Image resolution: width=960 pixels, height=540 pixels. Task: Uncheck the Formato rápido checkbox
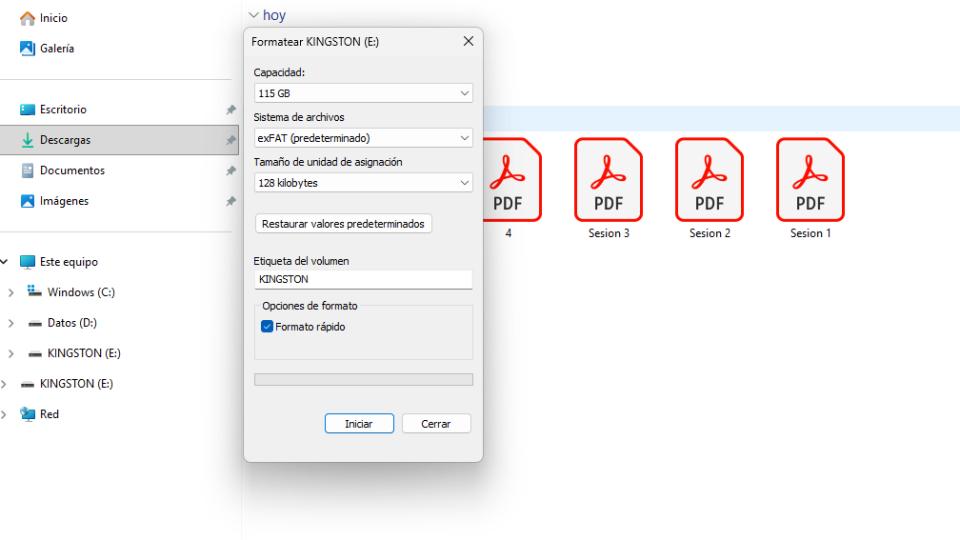click(x=267, y=326)
